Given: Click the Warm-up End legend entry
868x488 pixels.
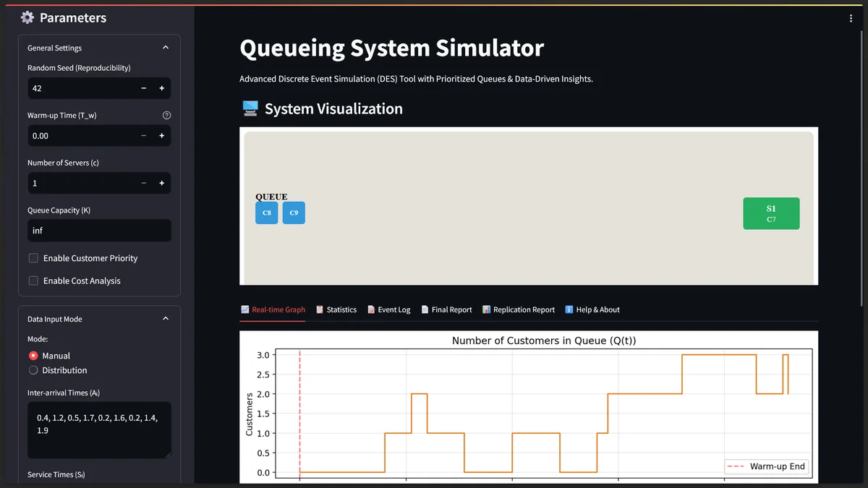Looking at the screenshot, I should point(766,466).
